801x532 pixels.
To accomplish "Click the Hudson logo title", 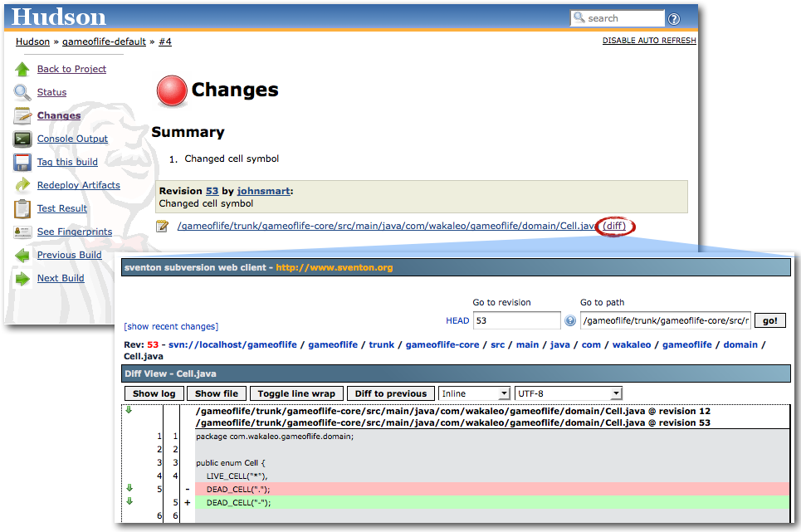I will pyautogui.click(x=59, y=17).
